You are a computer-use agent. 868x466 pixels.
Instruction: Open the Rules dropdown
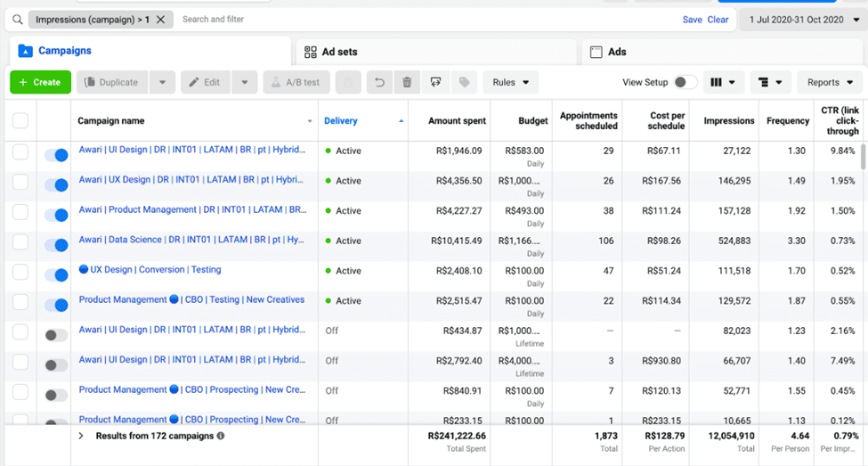[x=510, y=82]
